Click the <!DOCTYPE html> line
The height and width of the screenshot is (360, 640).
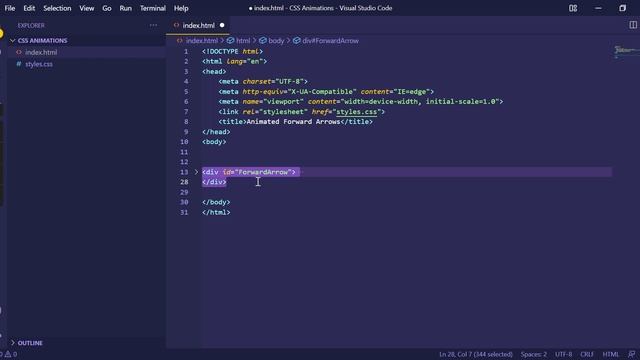[232, 51]
